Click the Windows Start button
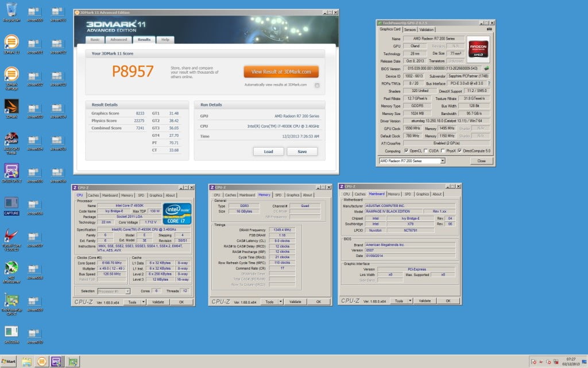The height and width of the screenshot is (368, 588). coord(9,362)
